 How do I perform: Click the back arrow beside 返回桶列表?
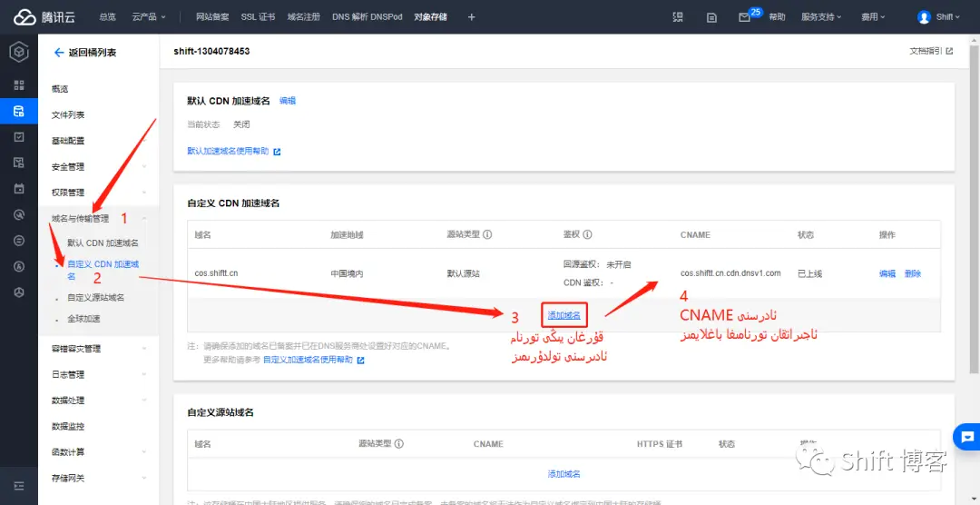click(x=59, y=53)
